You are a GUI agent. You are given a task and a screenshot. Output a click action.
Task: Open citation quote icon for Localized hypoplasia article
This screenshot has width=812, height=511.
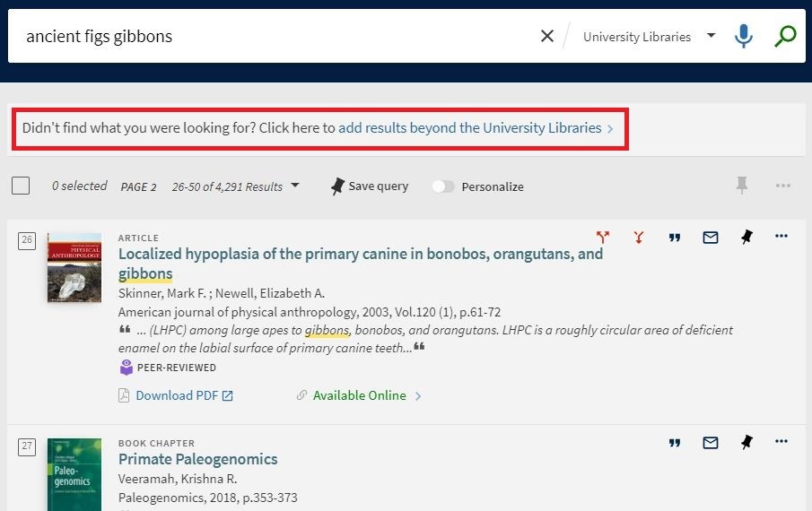(674, 238)
